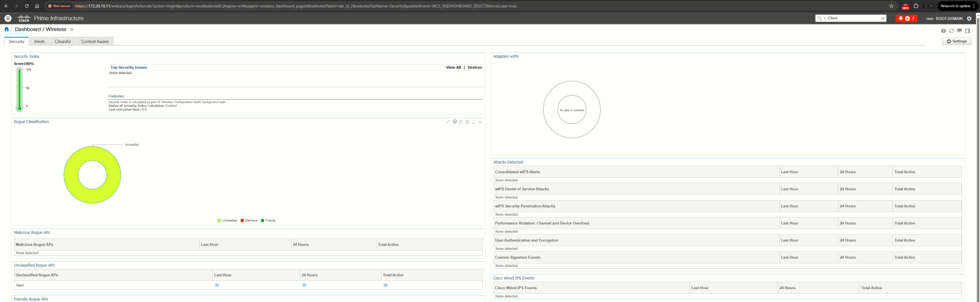This screenshot has height=302, width=980.
Task: Open the global settings gear in header
Action: coord(970,18)
